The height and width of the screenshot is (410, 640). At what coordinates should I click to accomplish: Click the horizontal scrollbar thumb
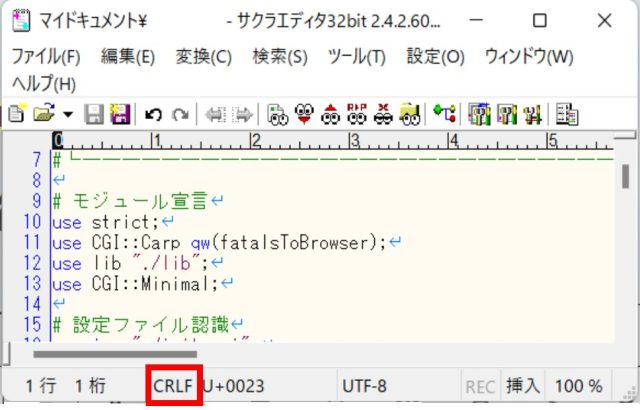(x=115, y=354)
